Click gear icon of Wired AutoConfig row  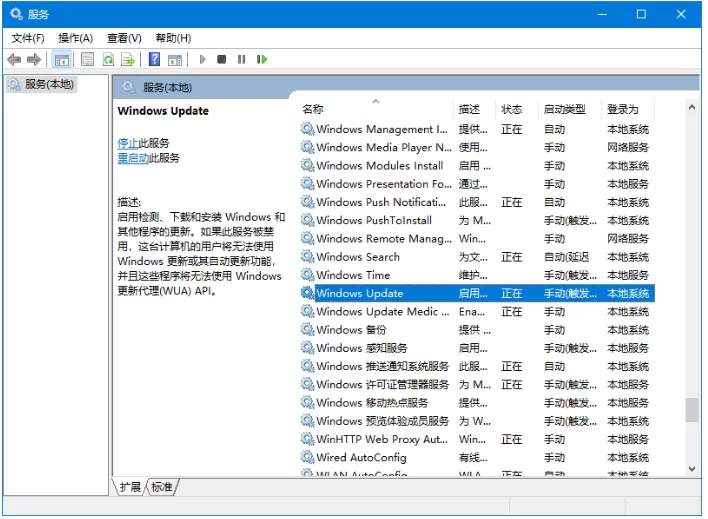click(x=307, y=458)
